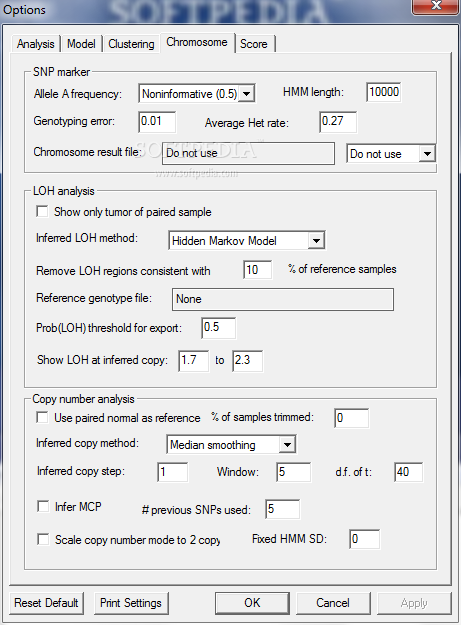Click the Cancel button
Image resolution: width=461 pixels, height=625 pixels.
(333, 603)
